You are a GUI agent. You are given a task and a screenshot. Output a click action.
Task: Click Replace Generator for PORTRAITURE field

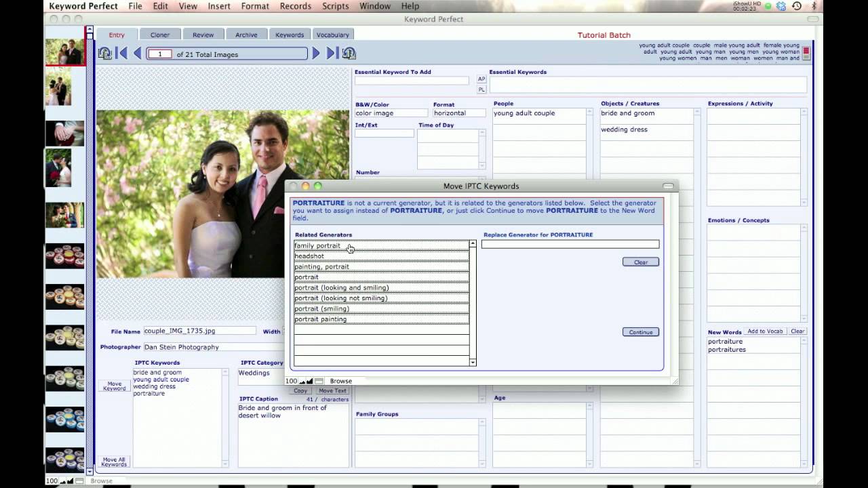point(570,245)
